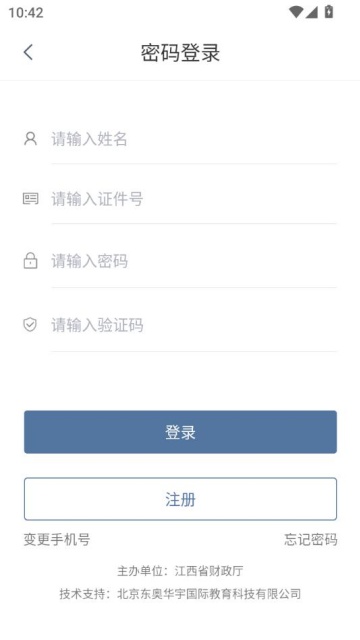
Task: Click the 主办单位 江西省财政厅 footer text
Action: pyautogui.click(x=180, y=571)
